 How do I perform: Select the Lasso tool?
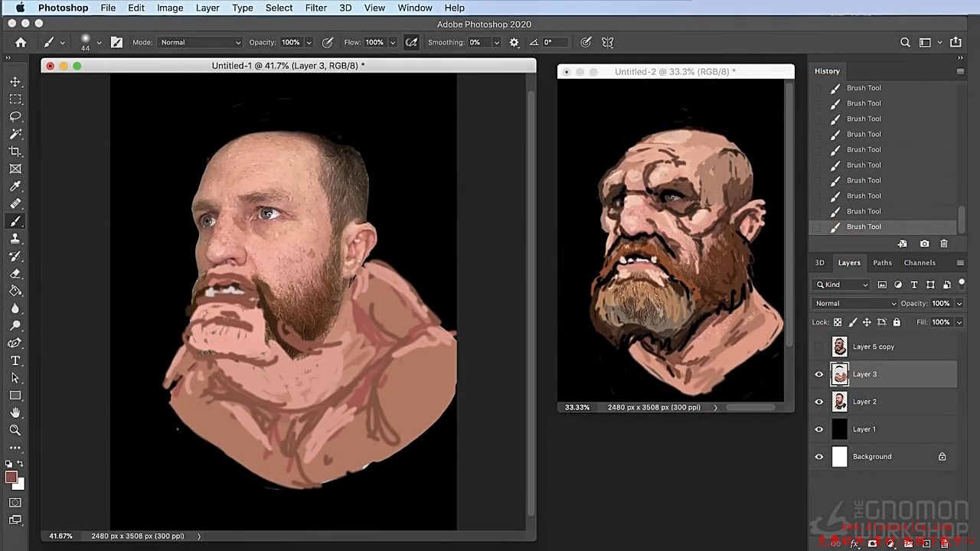coord(15,116)
